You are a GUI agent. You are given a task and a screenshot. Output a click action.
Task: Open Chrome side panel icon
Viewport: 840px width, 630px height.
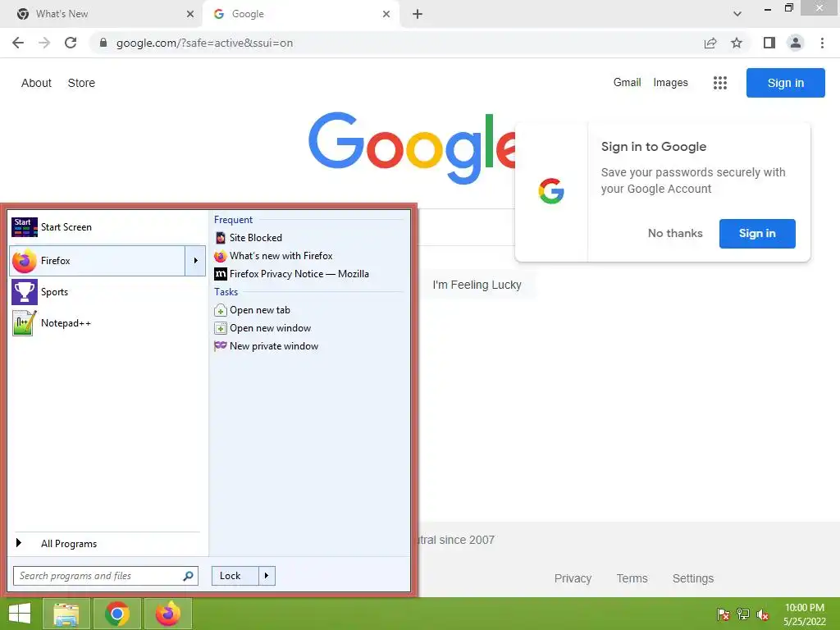point(769,43)
